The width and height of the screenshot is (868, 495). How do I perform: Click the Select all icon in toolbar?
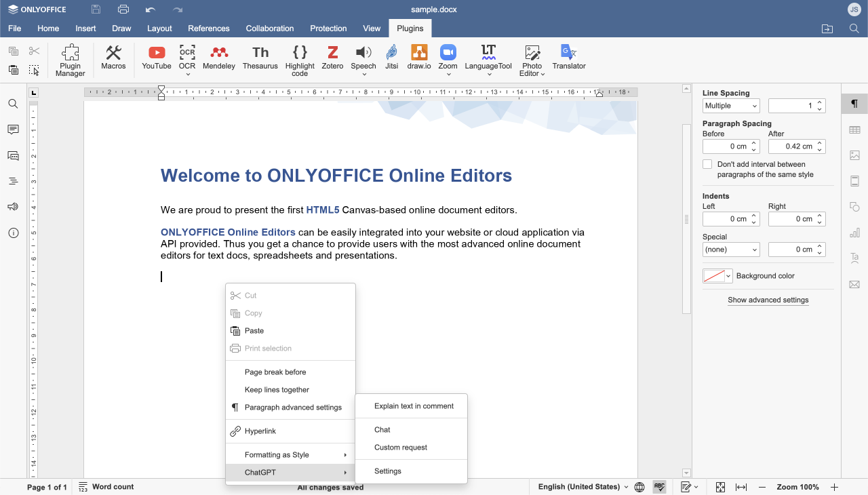tap(34, 70)
